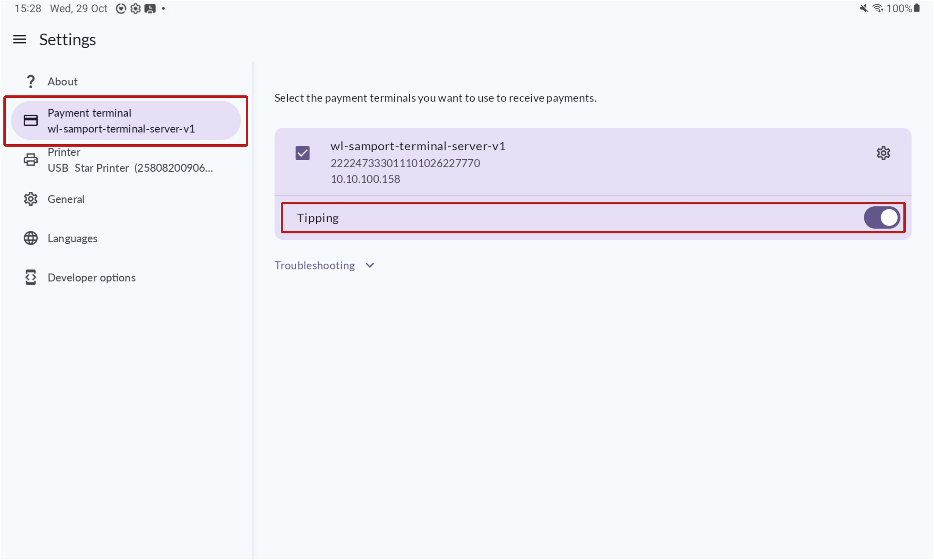This screenshot has height=560, width=934.
Task: Open Developer options section
Action: (91, 277)
